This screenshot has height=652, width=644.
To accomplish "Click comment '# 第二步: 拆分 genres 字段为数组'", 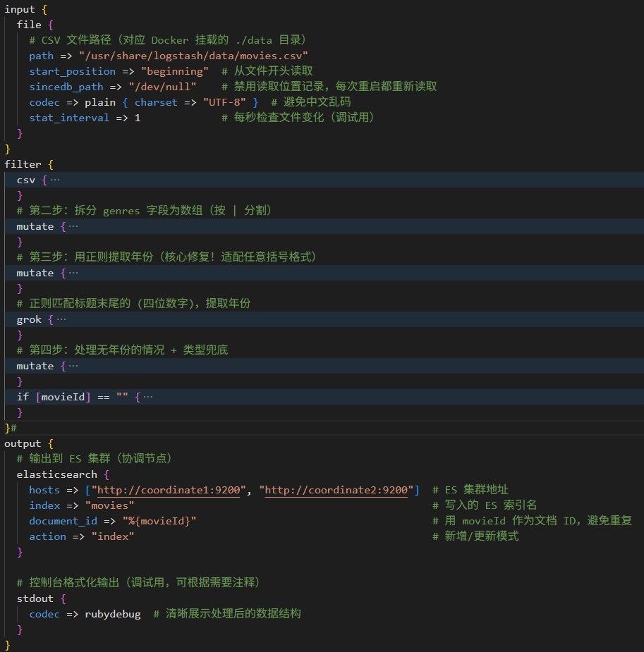I will [x=109, y=211].
